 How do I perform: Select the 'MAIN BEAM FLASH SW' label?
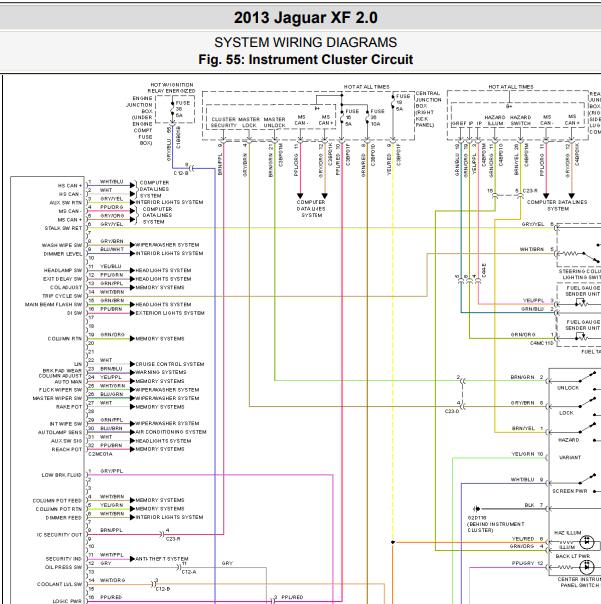(54, 304)
